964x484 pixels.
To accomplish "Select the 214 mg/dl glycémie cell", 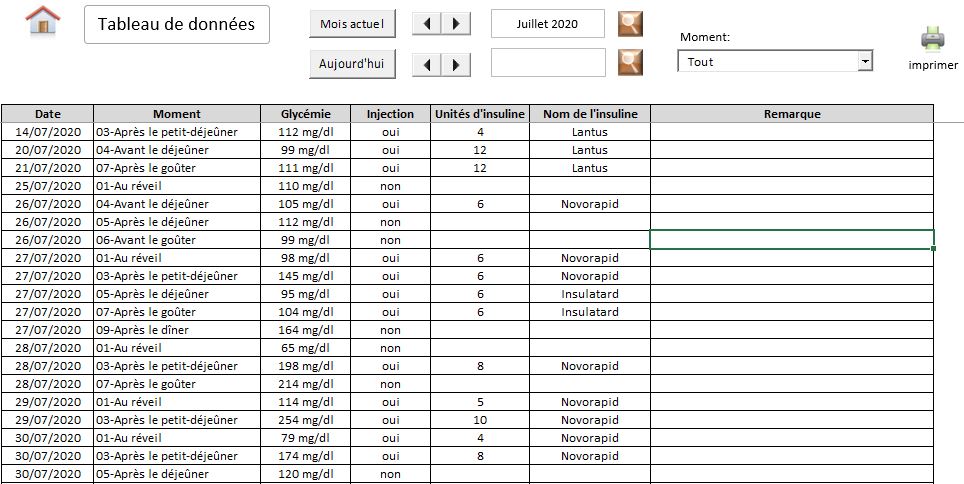I will (306, 384).
